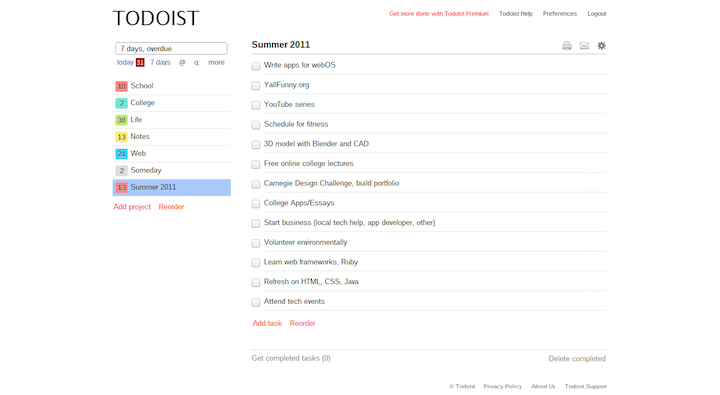Screen dimensions: 720x395
Task: Complete Learn web frameworks, Ruby
Action: pyautogui.click(x=256, y=263)
